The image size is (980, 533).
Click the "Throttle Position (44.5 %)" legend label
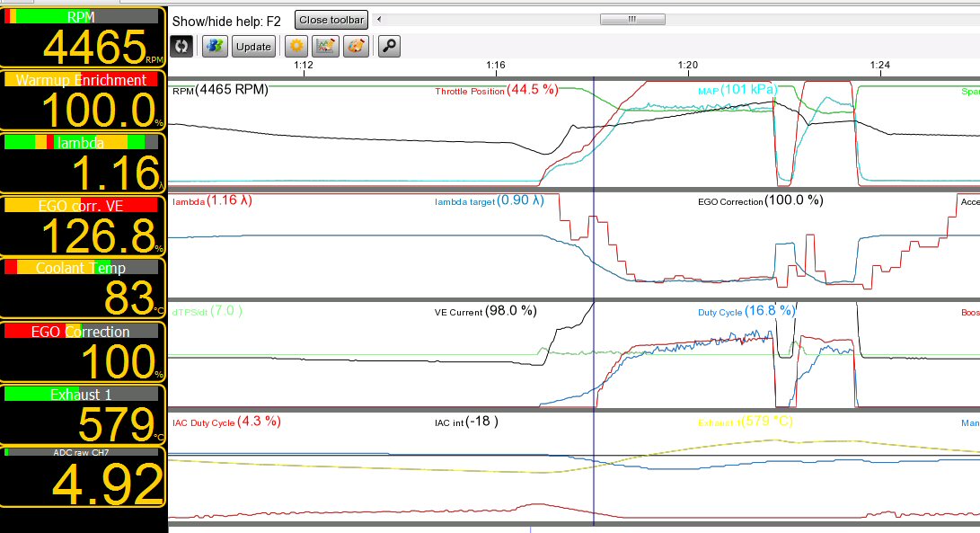click(x=496, y=90)
